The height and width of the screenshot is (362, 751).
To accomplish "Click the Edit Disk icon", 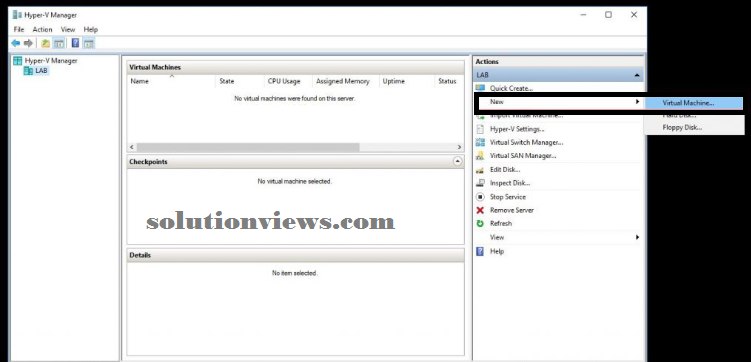I will tap(480, 170).
